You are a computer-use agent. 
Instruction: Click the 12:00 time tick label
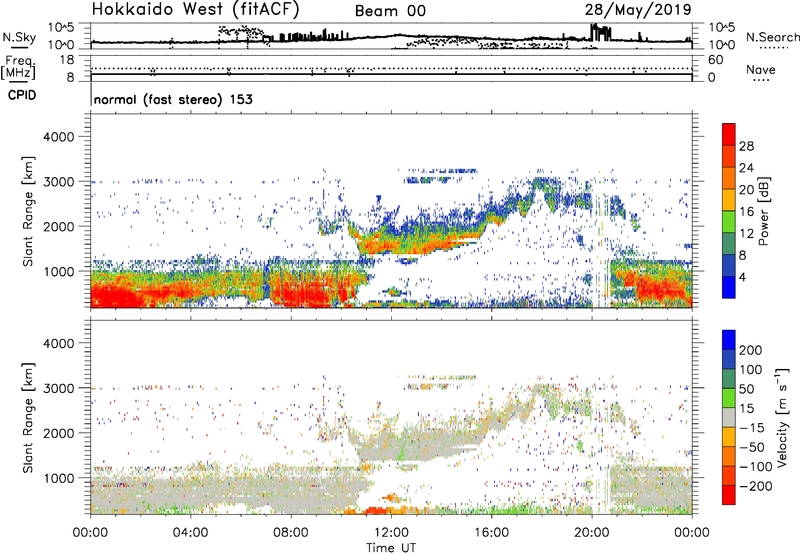[391, 533]
